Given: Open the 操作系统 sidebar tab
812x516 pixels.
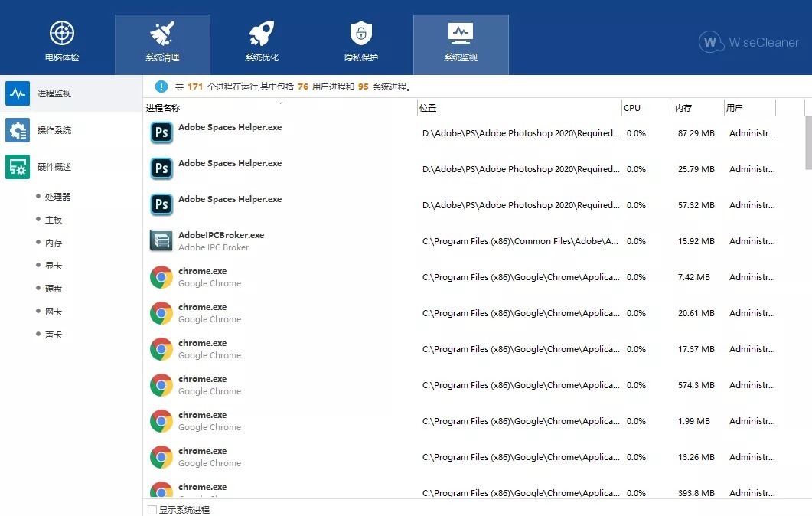Looking at the screenshot, I should pyautogui.click(x=54, y=130).
